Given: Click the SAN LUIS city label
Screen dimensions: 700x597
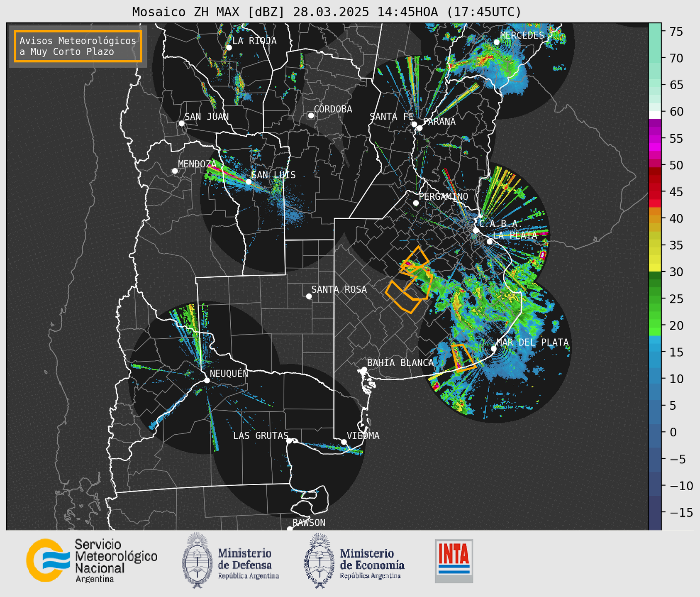Looking at the screenshot, I should (273, 175).
